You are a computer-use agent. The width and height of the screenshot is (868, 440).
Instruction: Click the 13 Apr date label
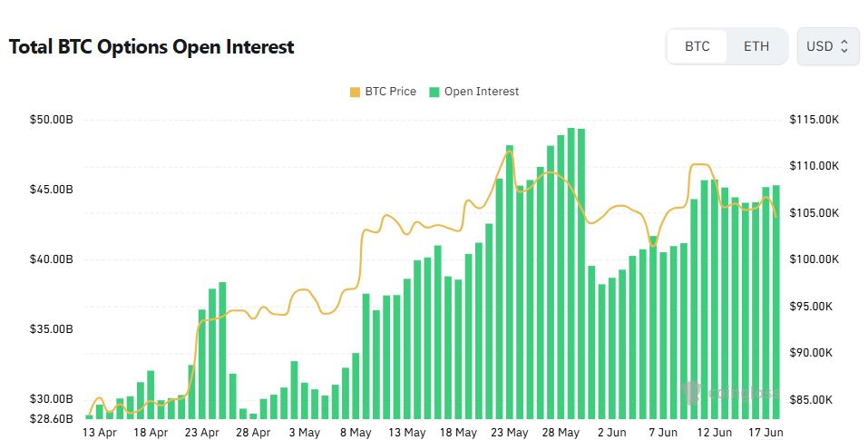[x=100, y=432]
